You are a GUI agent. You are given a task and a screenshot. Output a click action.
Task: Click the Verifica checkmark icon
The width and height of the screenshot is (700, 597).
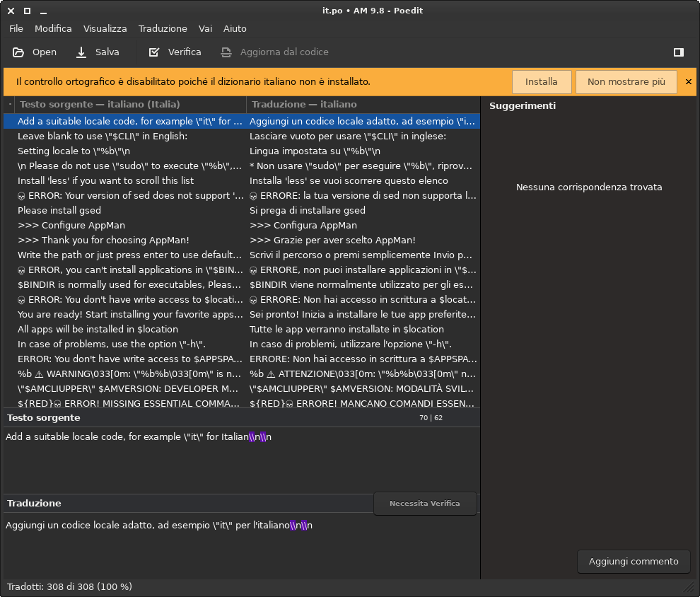tap(154, 52)
